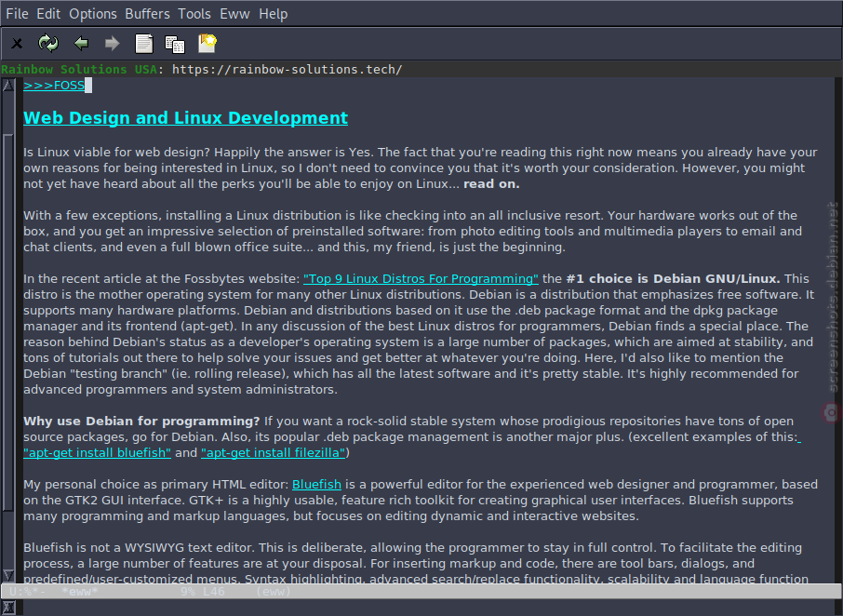Click the URL https://rainbow-solutions.tech/ in header line
843x616 pixels.
(x=288, y=70)
